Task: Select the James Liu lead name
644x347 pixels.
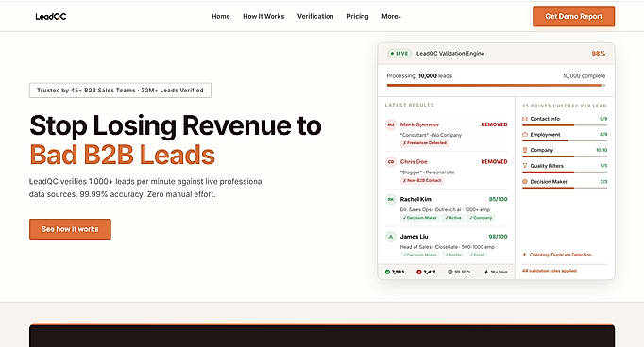Action: tap(414, 237)
